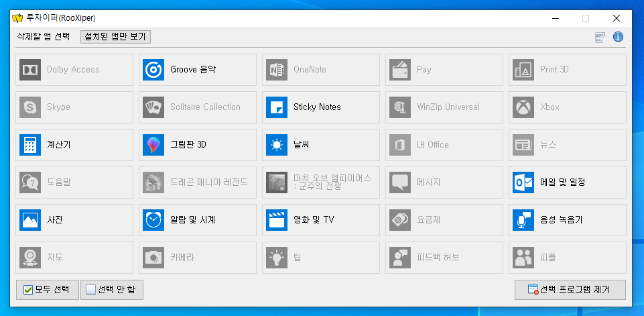Toggle the 피플 people tile
Viewport: 644px width, 316px height.
[x=568, y=258]
